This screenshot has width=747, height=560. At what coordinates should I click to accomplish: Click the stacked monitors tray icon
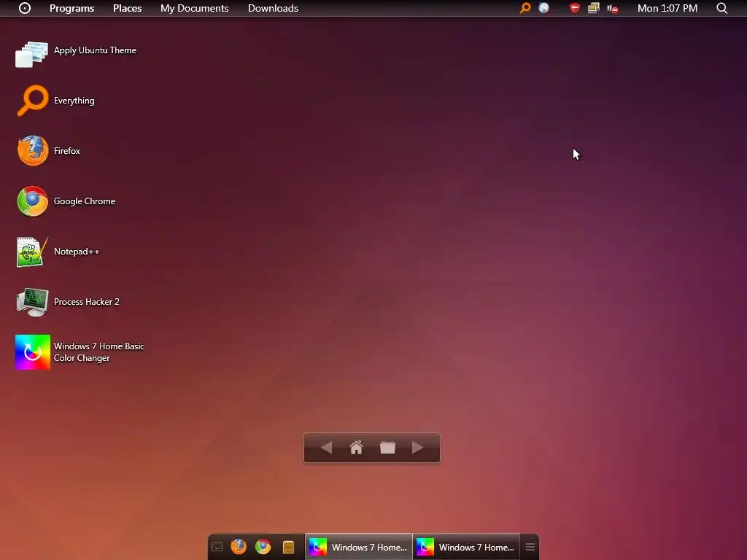pyautogui.click(x=594, y=8)
